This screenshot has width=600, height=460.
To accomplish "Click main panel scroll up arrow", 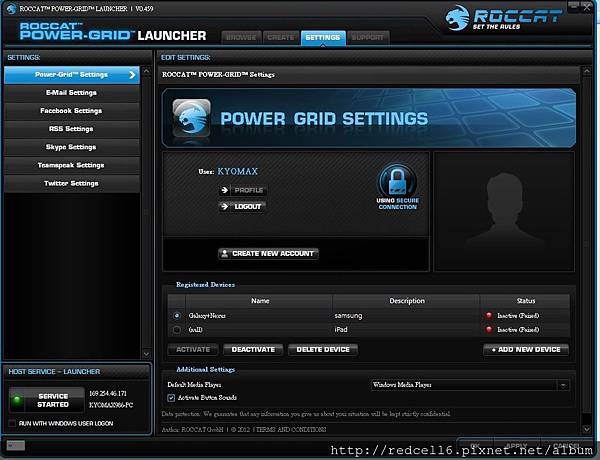I will [x=586, y=71].
